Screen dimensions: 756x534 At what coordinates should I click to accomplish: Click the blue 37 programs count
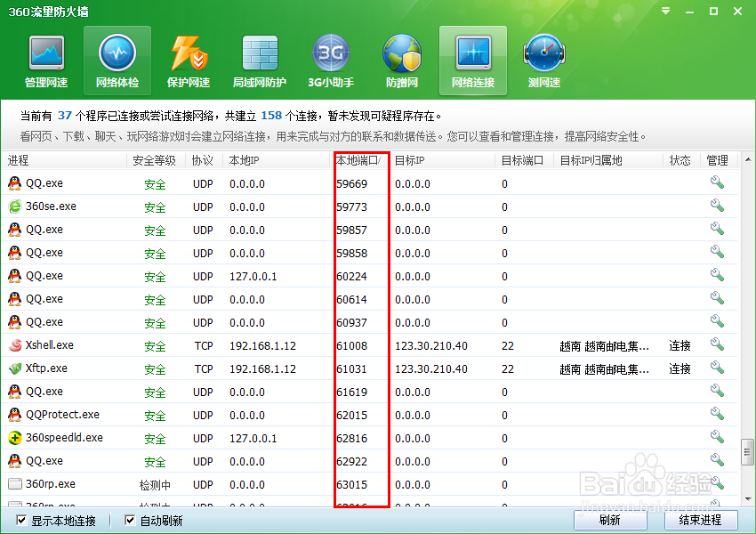[x=65, y=116]
